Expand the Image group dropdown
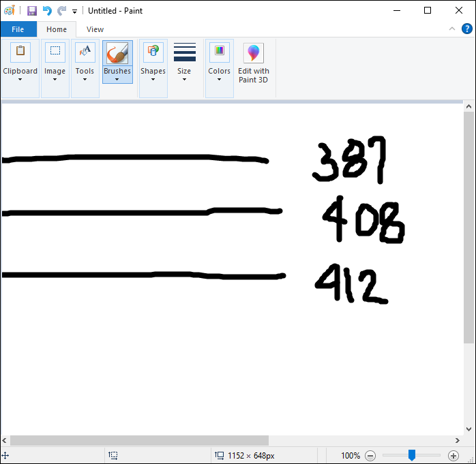 click(55, 80)
